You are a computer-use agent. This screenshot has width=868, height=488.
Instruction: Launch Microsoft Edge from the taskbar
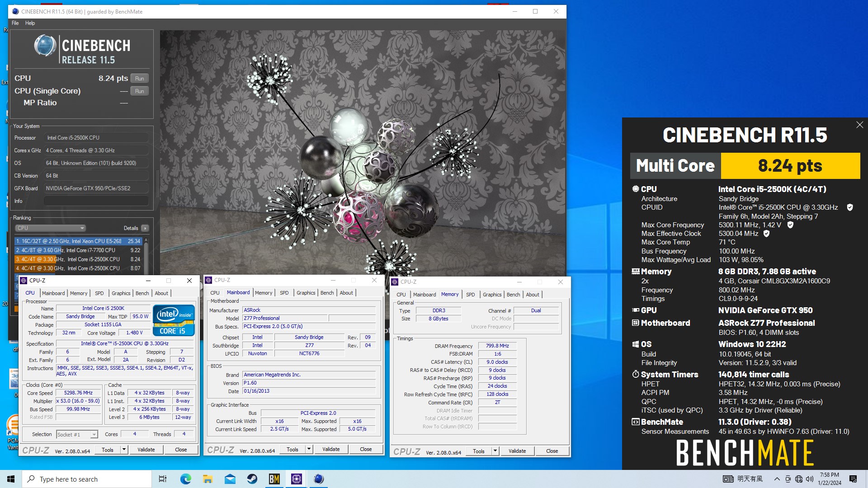[185, 479]
